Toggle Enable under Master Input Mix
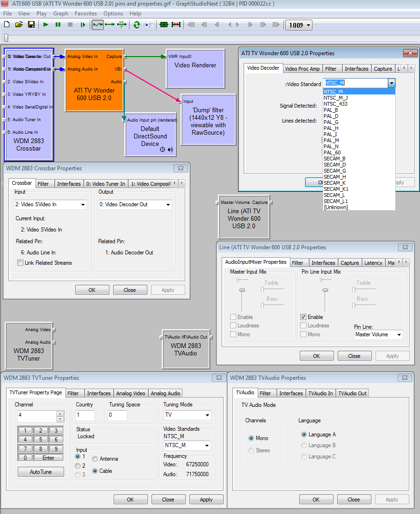The image size is (420, 514). (x=233, y=317)
